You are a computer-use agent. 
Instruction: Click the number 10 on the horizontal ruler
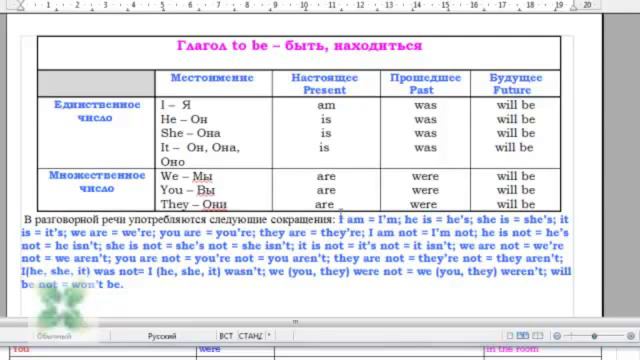pyautogui.click(x=304, y=5)
